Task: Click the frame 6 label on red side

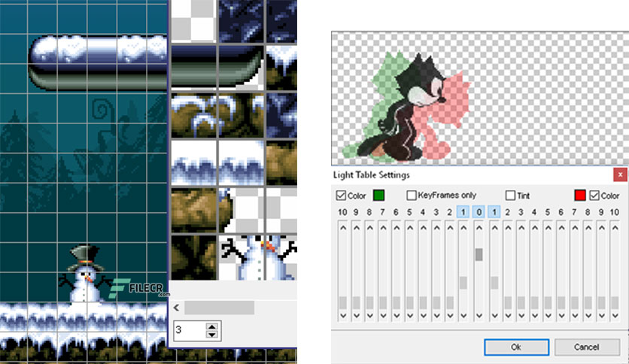Action: click(x=561, y=212)
